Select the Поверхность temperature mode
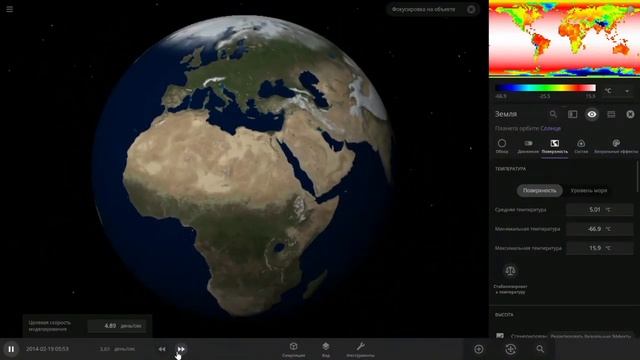Screen dimensions: 640x360 539,191
